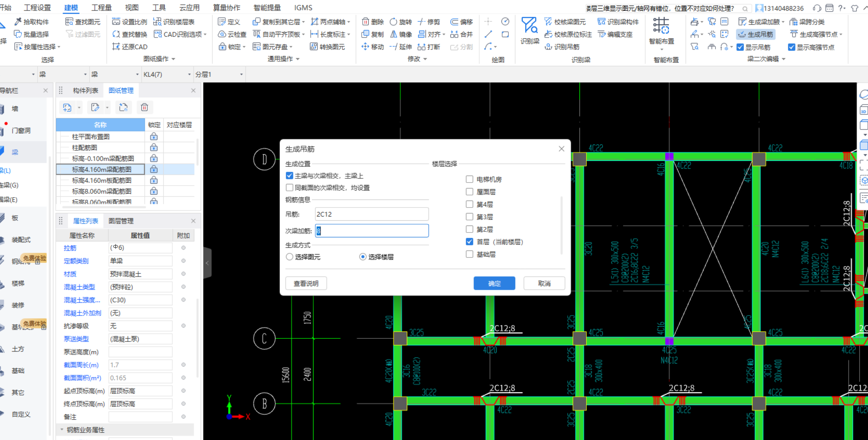The image size is (868, 440).
Task: Open the 工程量 ribbon tab
Action: click(x=102, y=8)
